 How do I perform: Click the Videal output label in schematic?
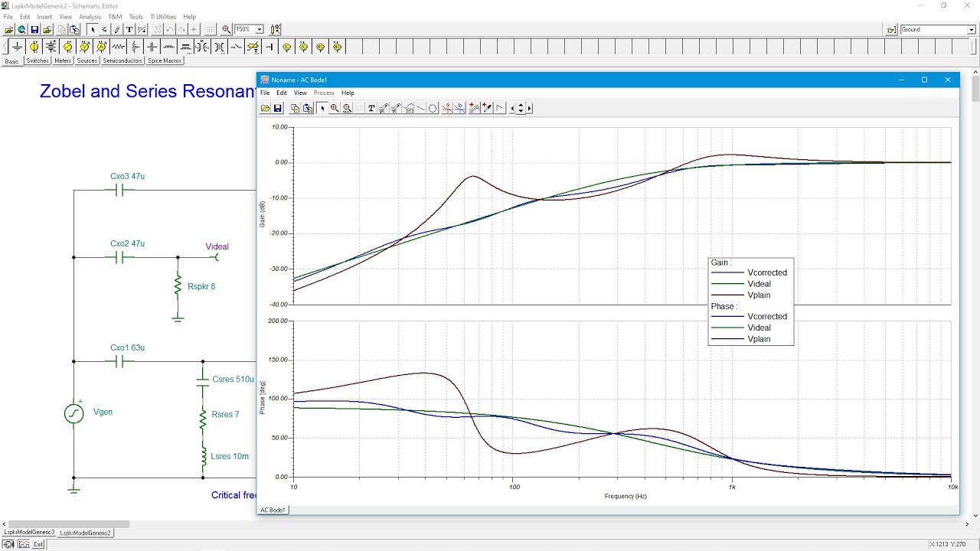pos(217,246)
